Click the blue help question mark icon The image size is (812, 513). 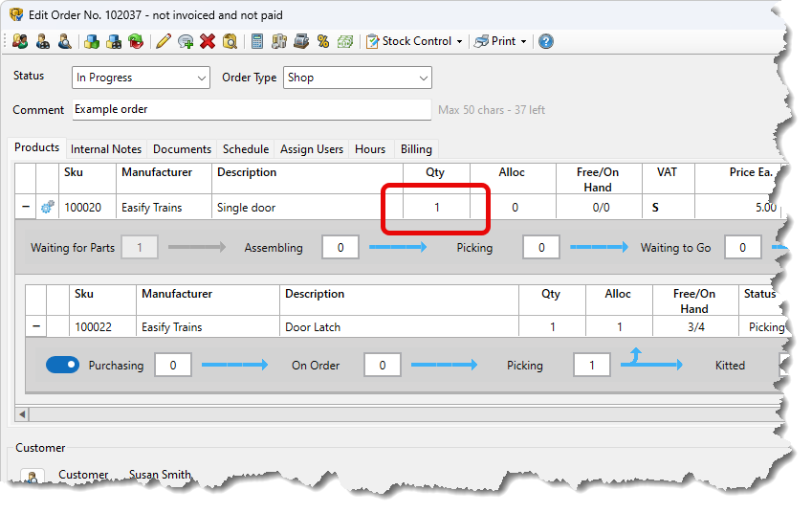tap(545, 41)
